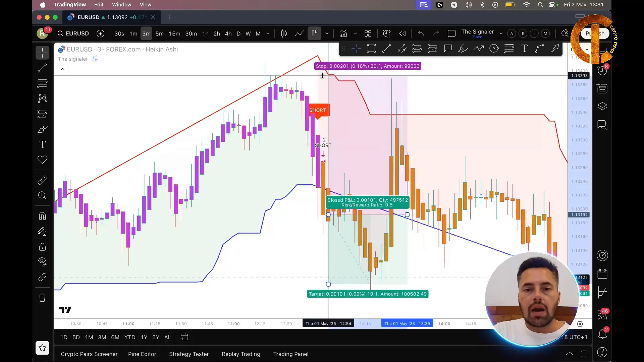Select the 15m timeframe
Screen dimensions: 644x362
[174, 34]
